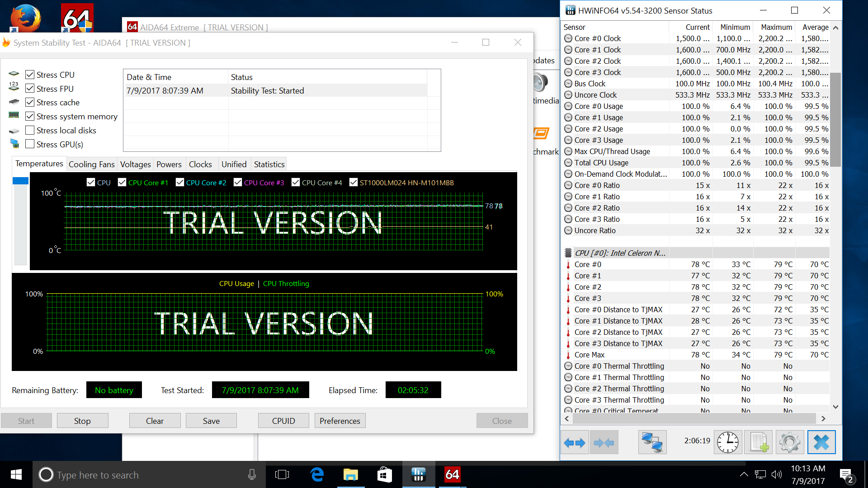Click the CPU Throttling graph label
The height and width of the screenshot is (488, 868).
pos(286,284)
